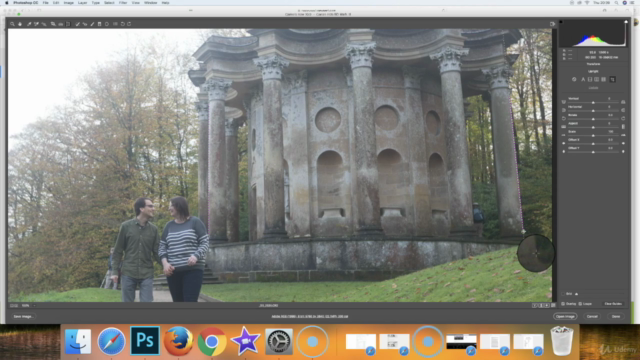Apply Vertical Upright correction
Screen dimensions: 640x360
(x=596, y=79)
